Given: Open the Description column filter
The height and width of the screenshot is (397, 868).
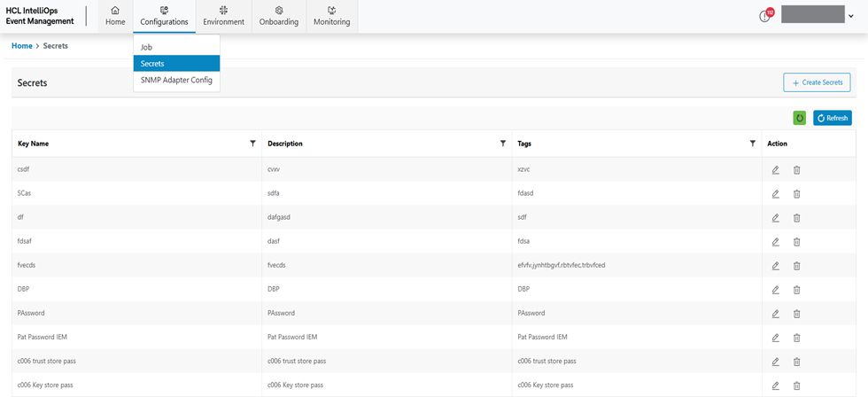Looking at the screenshot, I should (x=502, y=144).
